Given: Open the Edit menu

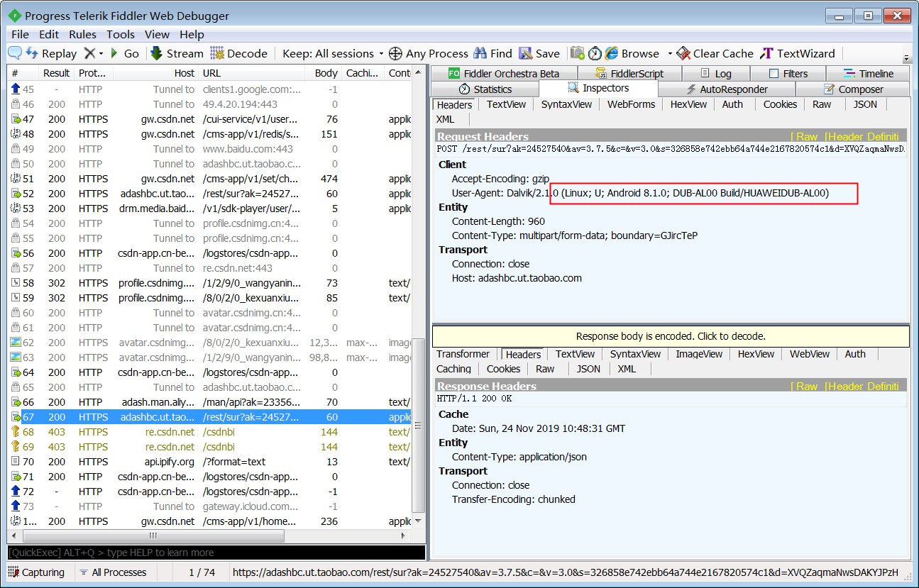Looking at the screenshot, I should pos(49,34).
